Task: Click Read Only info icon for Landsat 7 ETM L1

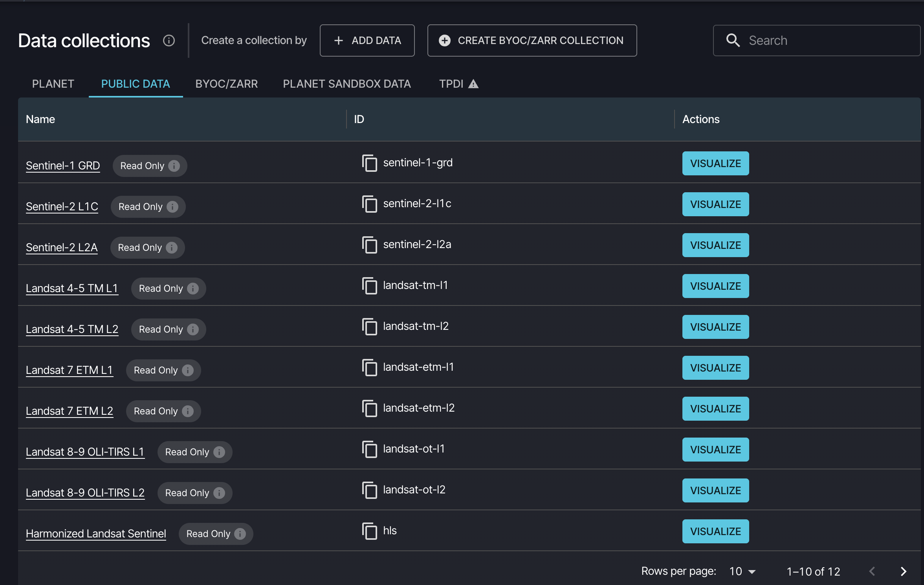Action: [188, 370]
